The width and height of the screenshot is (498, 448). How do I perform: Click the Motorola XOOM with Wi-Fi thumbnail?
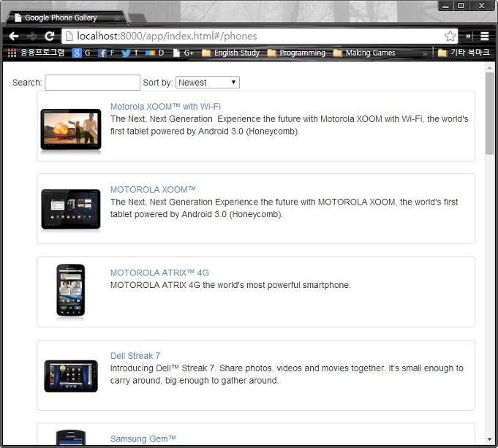(71, 129)
